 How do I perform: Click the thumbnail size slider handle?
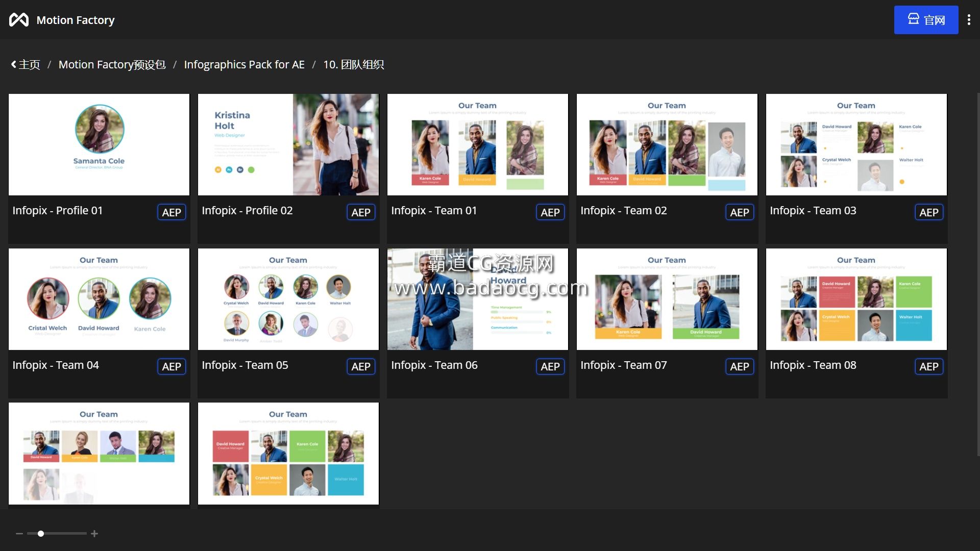tap(41, 534)
